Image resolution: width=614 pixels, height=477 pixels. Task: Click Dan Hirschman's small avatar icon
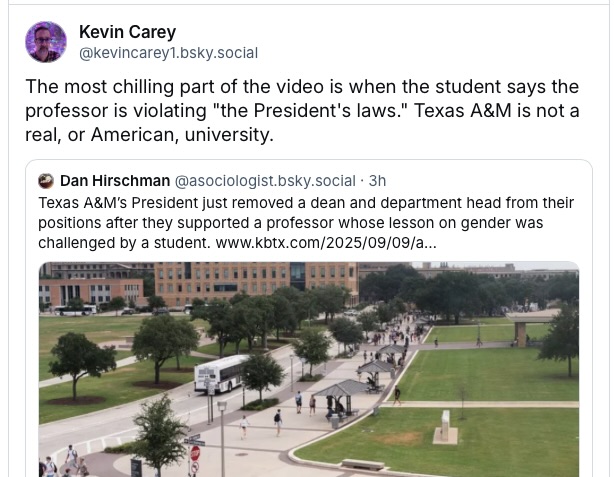(x=46, y=181)
